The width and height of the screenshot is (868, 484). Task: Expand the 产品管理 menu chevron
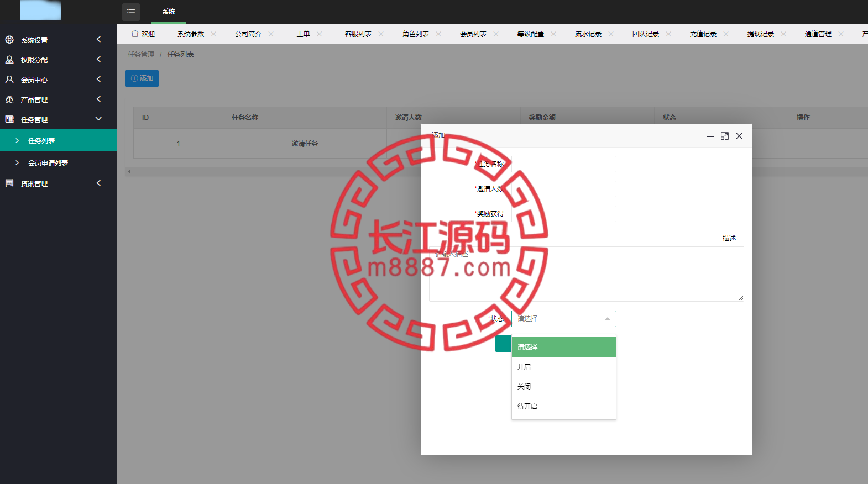point(98,99)
